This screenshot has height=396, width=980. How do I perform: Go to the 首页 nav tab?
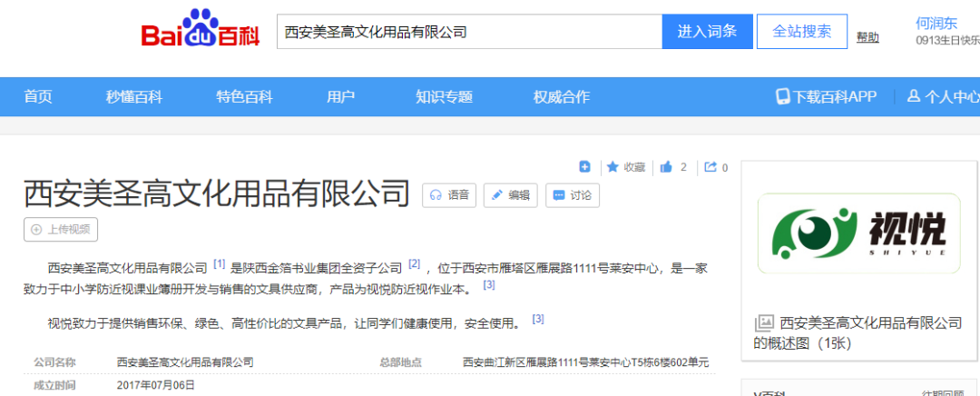38,97
